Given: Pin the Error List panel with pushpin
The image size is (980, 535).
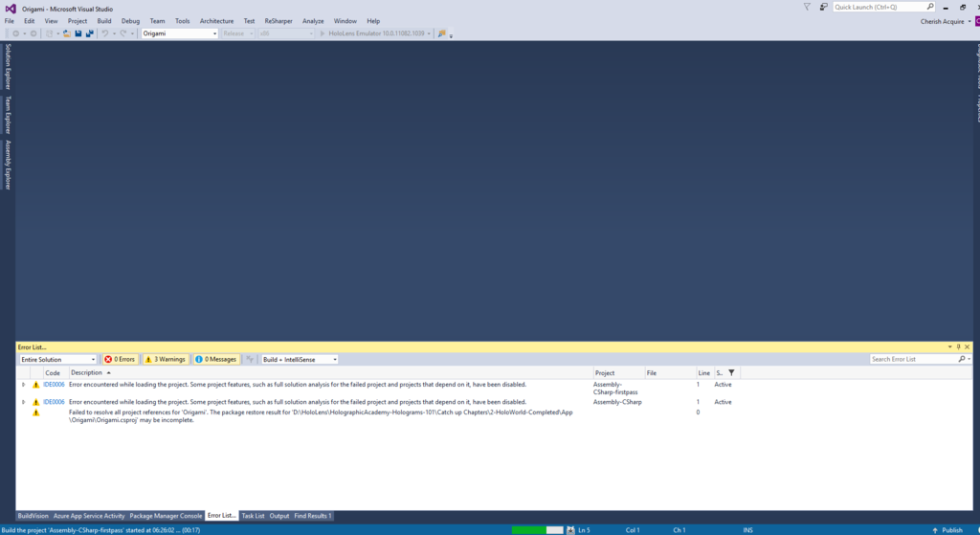Looking at the screenshot, I should pos(958,346).
